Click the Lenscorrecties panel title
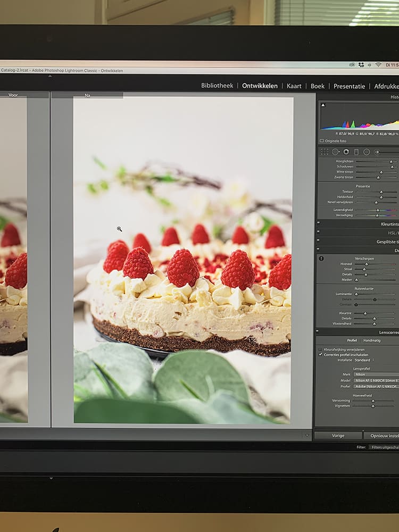399x532 pixels. point(389,332)
